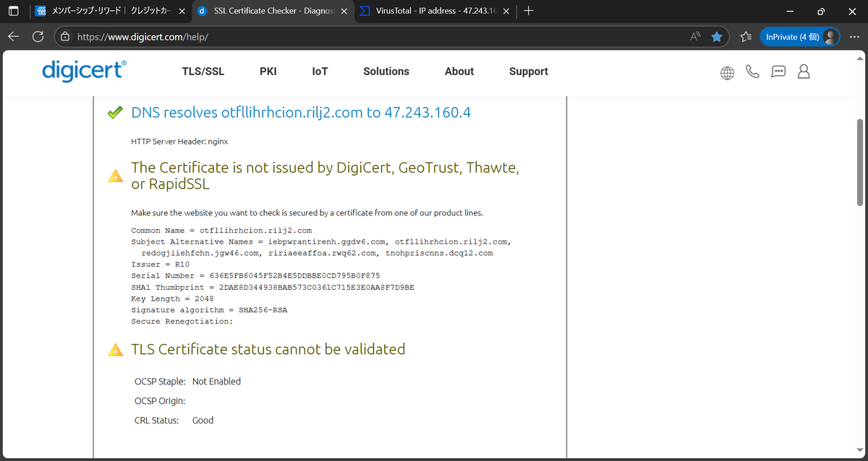Click the green checkmark beside DNS resolves
Image resolution: width=868 pixels, height=461 pixels.
tap(114, 113)
